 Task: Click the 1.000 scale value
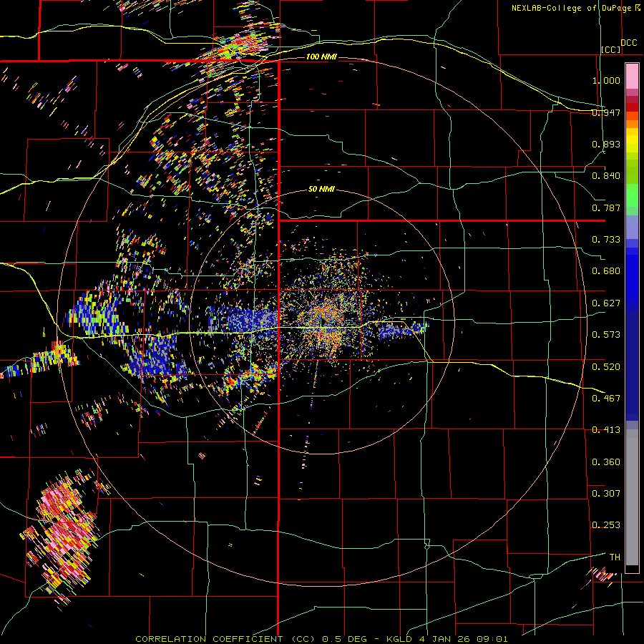click(606, 80)
